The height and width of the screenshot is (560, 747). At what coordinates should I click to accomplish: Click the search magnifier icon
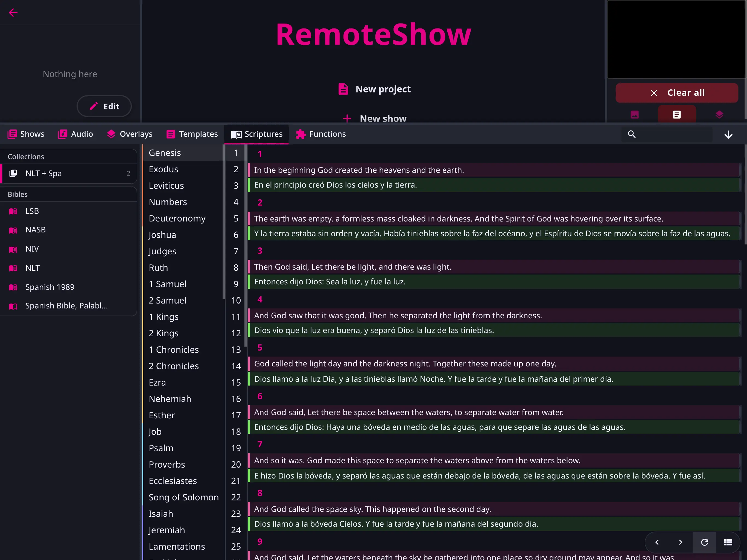632,134
